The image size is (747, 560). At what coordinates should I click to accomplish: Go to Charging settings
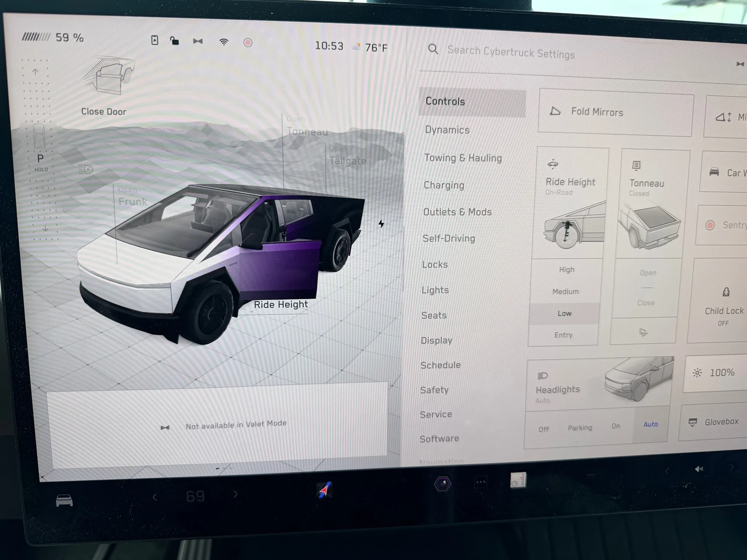tap(444, 185)
